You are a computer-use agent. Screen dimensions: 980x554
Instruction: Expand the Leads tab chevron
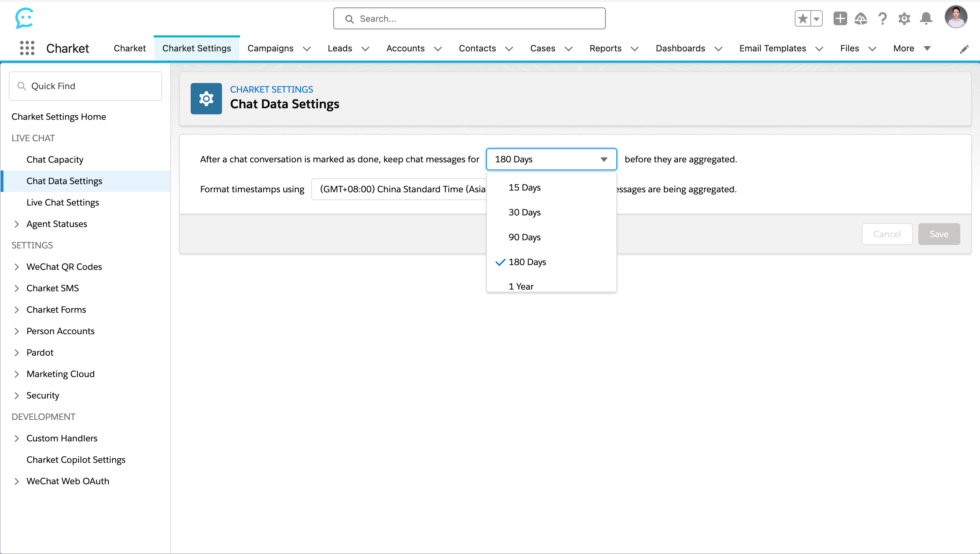[x=365, y=49]
